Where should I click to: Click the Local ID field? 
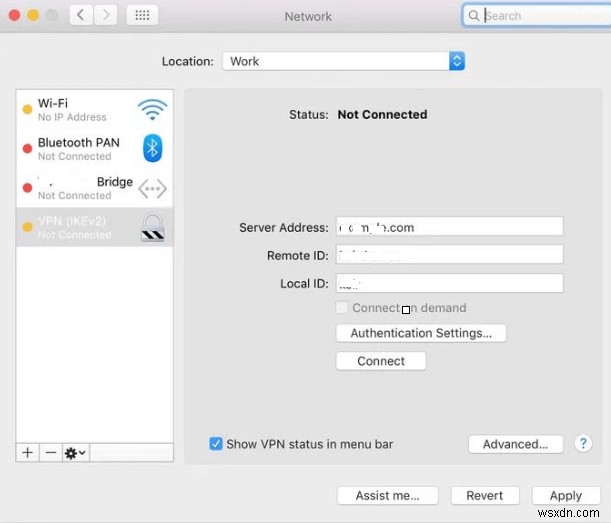(x=450, y=283)
